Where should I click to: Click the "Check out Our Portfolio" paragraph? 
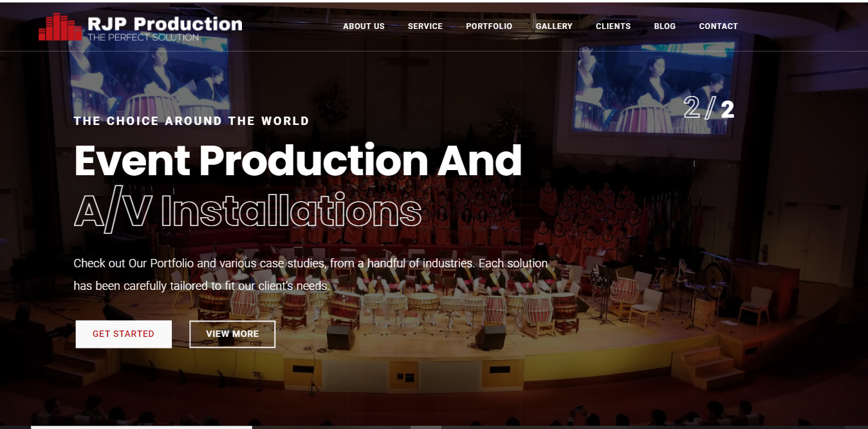click(x=311, y=274)
